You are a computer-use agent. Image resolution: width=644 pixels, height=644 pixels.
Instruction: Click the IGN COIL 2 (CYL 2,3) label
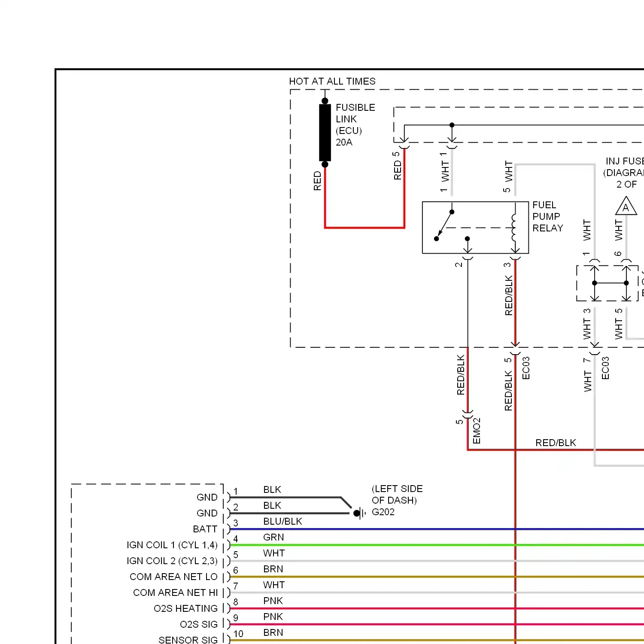[172, 561]
